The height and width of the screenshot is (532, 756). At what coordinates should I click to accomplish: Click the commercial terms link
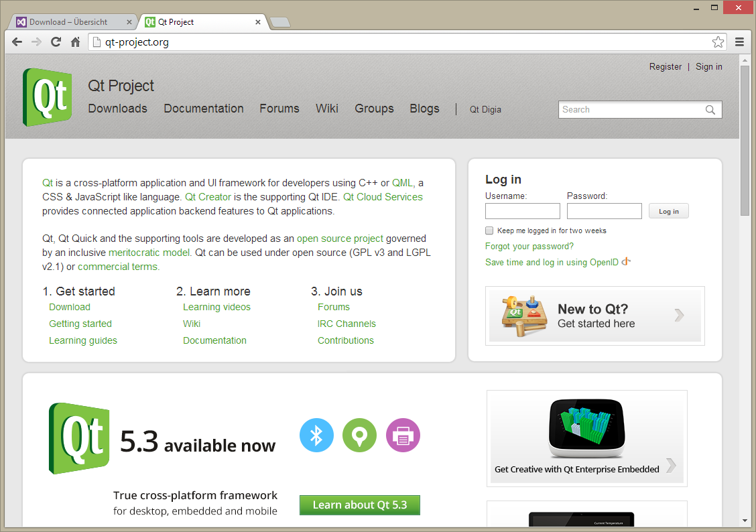(x=118, y=267)
